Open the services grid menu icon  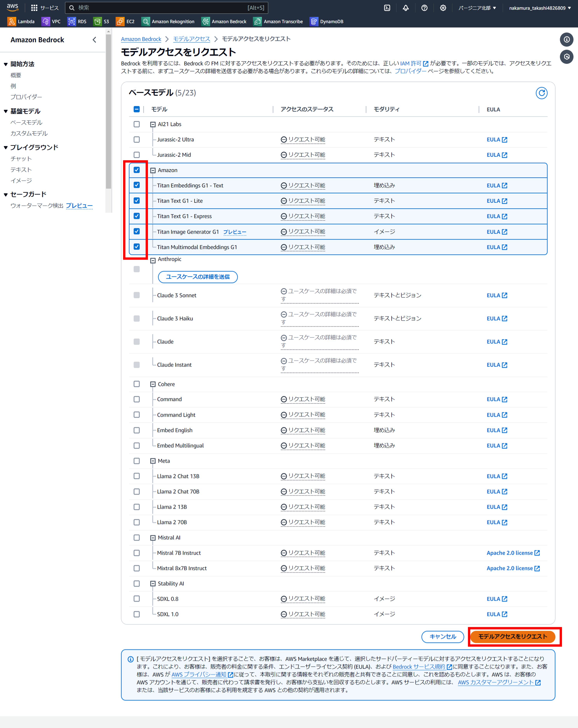[34, 8]
